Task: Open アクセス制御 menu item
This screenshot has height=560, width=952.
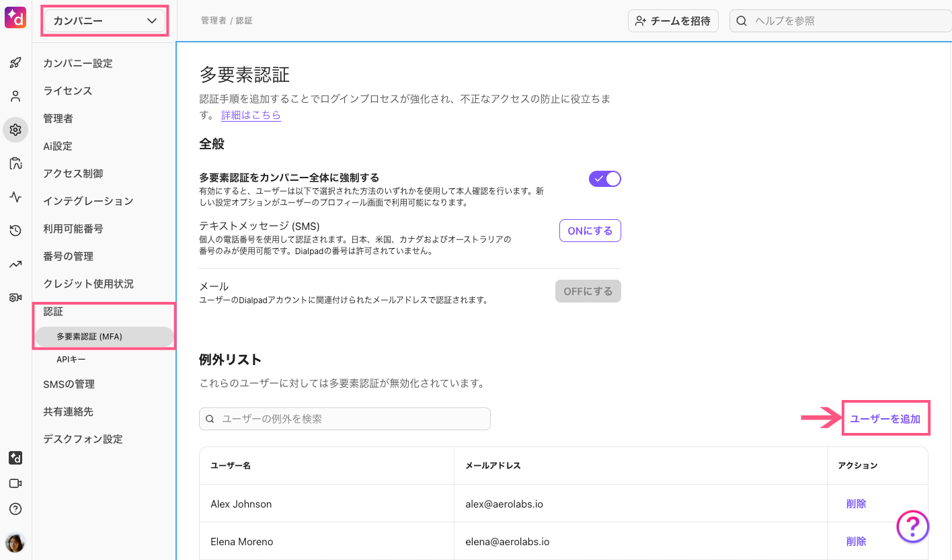Action: 73,173
